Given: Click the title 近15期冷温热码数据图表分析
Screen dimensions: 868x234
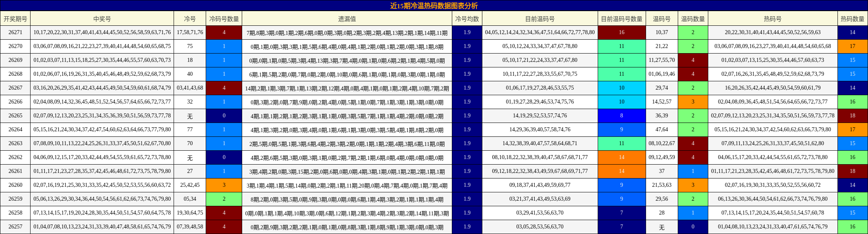Looking at the screenshot, I should [x=434, y=6].
